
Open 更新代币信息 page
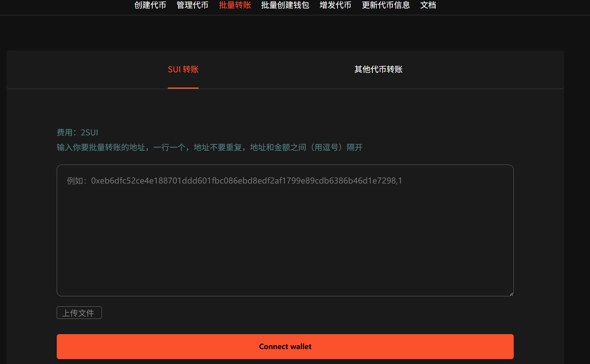386,5
